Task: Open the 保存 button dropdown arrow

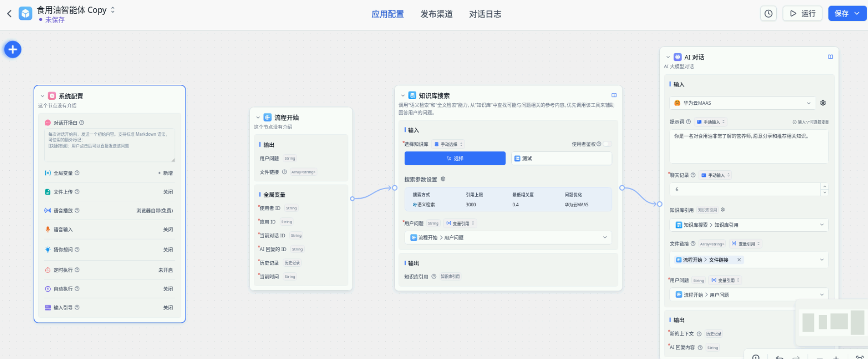Action: [x=857, y=13]
